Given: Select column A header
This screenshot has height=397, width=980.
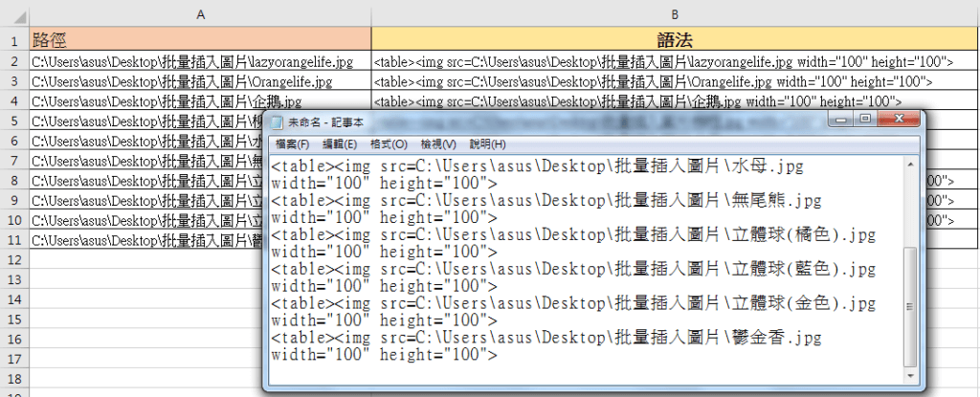Looking at the screenshot, I should (x=199, y=14).
